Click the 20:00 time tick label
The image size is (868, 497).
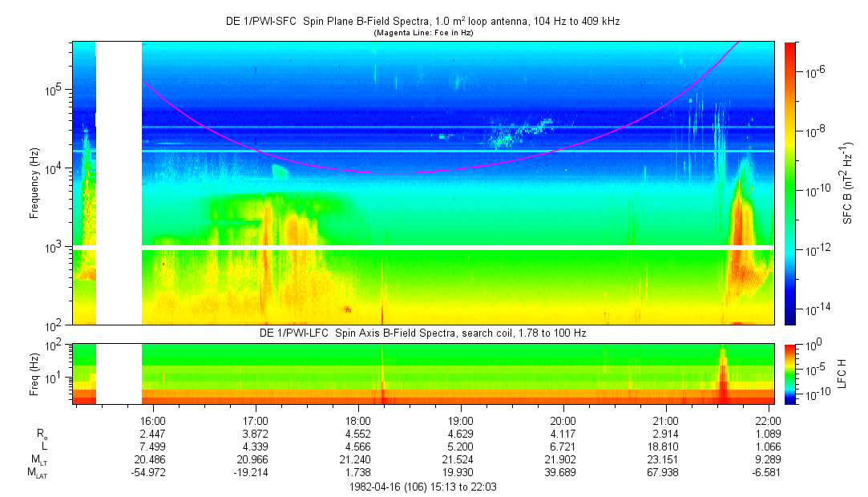click(563, 420)
